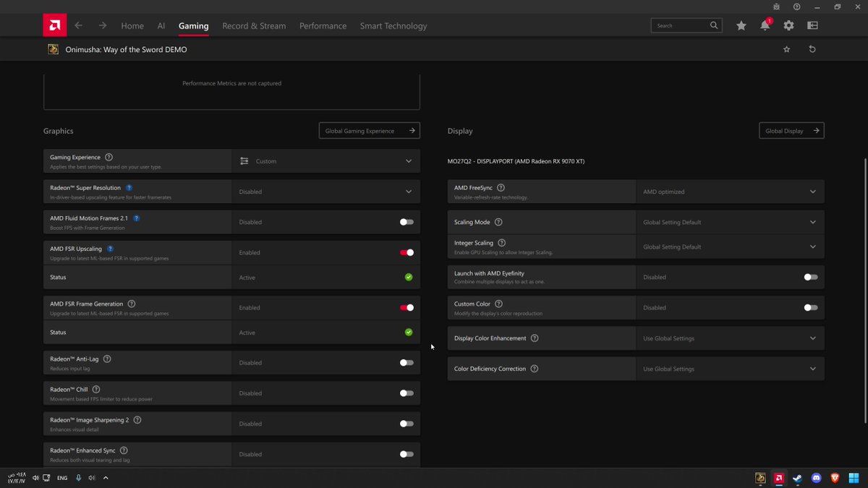Open Color Deficiency Correction dropdown
868x488 pixels.
point(730,369)
